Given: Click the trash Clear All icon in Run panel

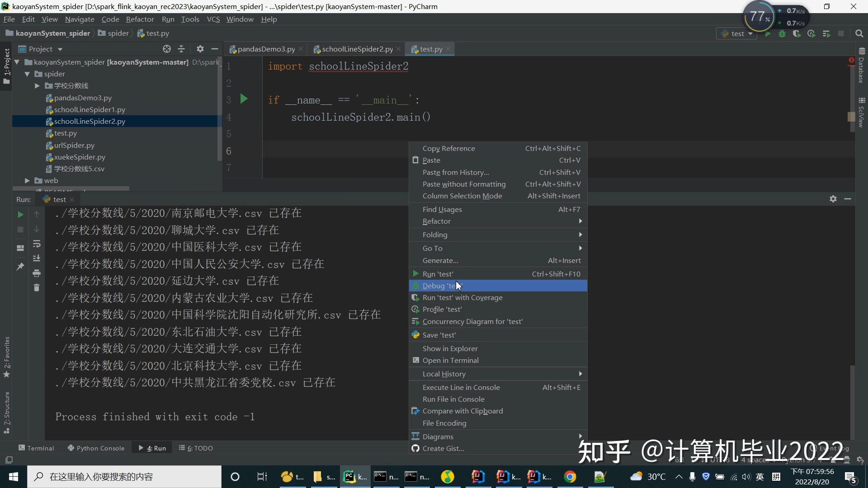Looking at the screenshot, I should tap(37, 288).
